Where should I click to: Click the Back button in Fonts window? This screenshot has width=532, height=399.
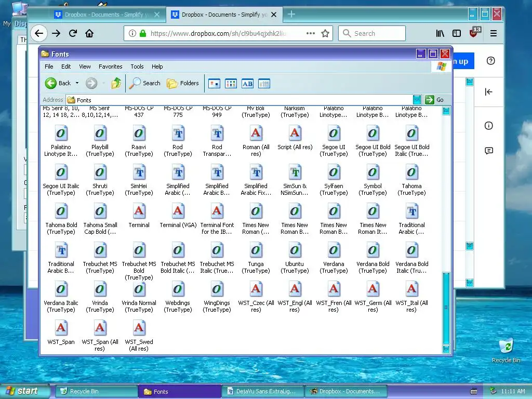click(x=58, y=83)
